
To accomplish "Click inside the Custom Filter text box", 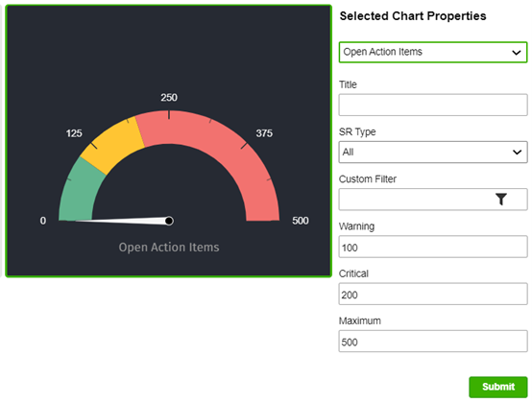I will [x=416, y=200].
